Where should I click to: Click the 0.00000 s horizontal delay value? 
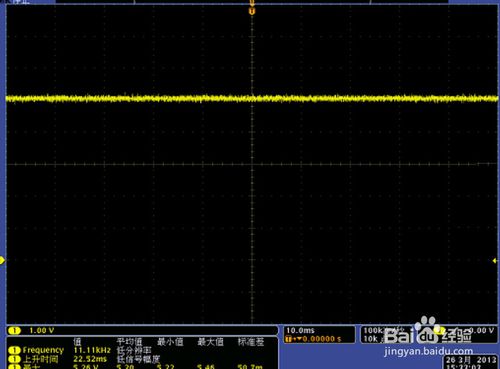pyautogui.click(x=322, y=339)
